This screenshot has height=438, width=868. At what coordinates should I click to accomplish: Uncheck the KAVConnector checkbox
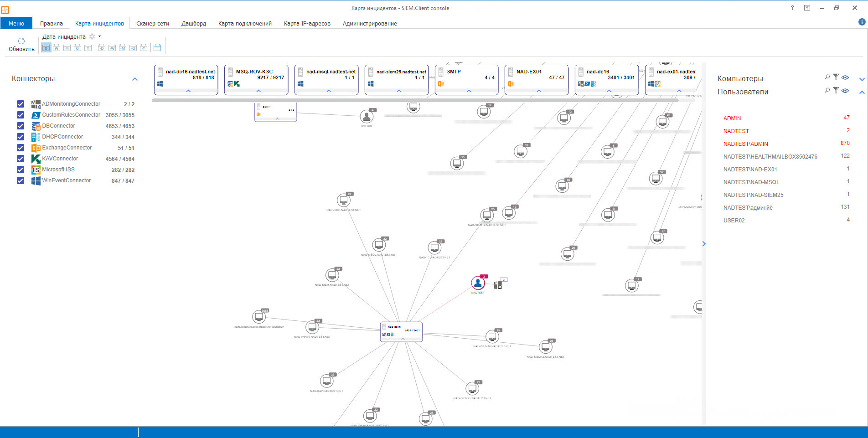click(x=21, y=159)
